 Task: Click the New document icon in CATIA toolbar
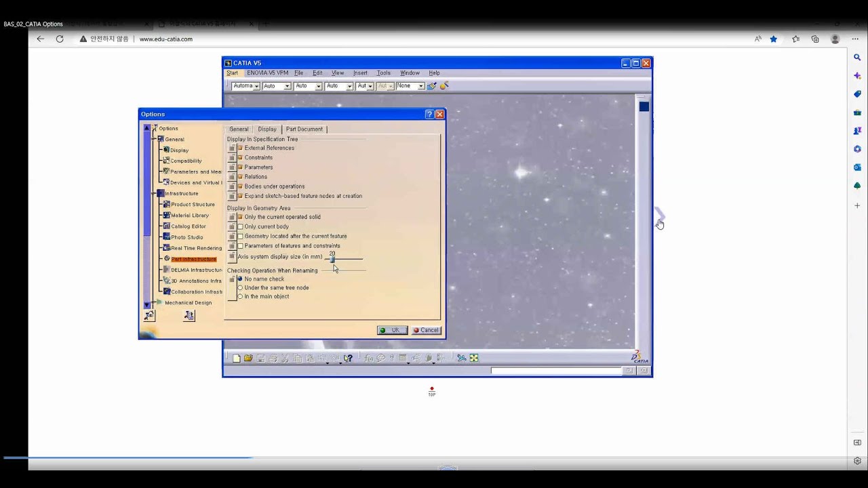point(236,358)
